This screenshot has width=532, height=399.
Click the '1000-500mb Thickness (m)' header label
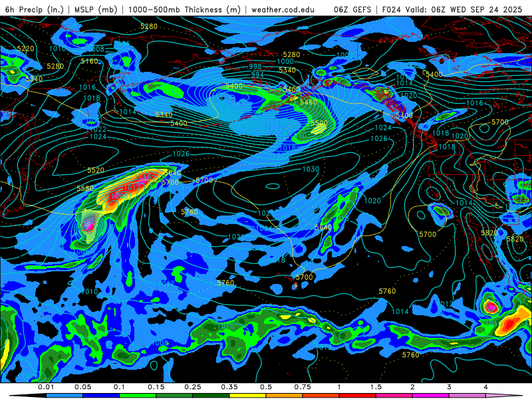pyautogui.click(x=184, y=9)
